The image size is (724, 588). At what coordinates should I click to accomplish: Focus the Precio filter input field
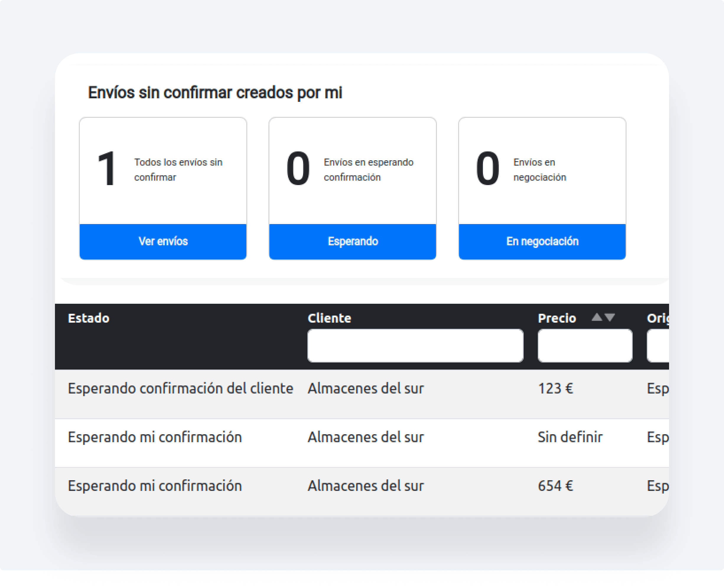585,345
